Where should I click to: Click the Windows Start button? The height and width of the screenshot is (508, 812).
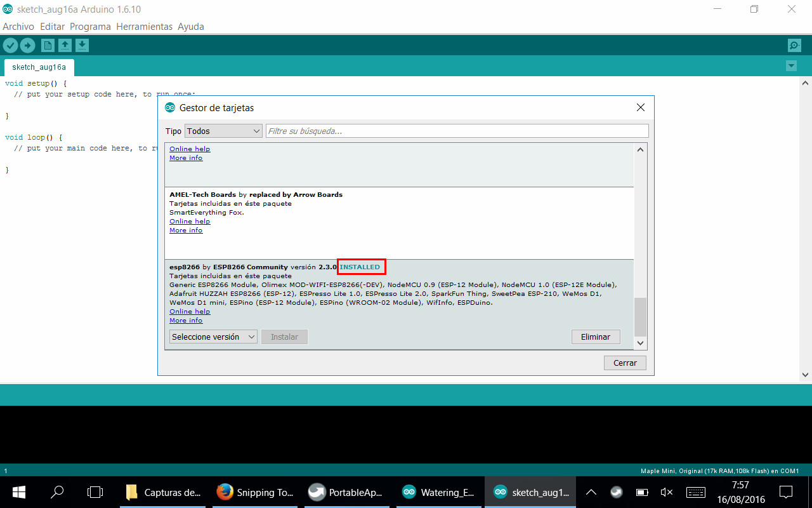coord(18,492)
